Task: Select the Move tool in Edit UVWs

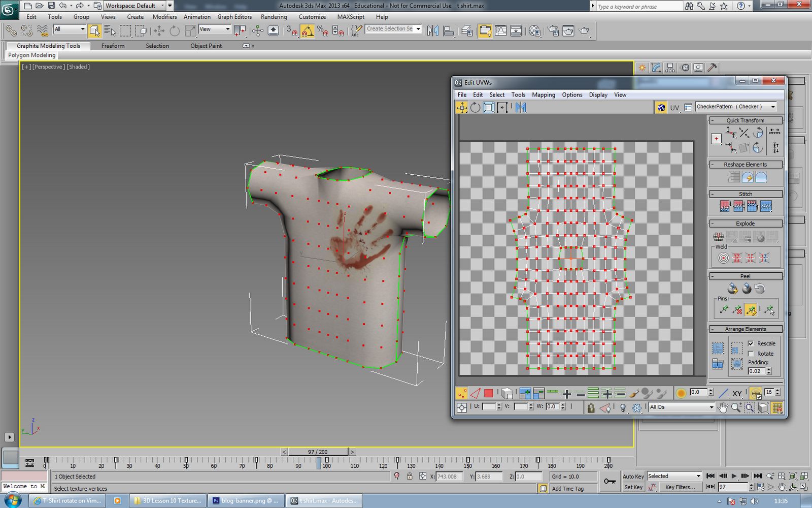Action: coord(462,108)
